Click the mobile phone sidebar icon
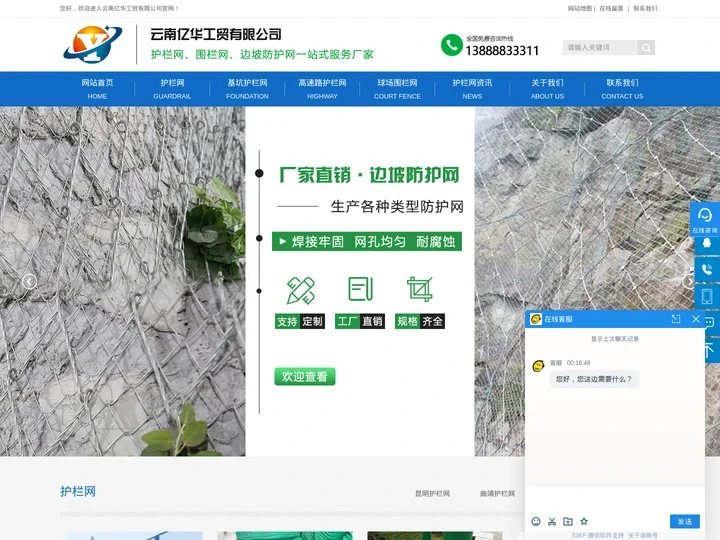This screenshot has width=720, height=540. click(707, 296)
